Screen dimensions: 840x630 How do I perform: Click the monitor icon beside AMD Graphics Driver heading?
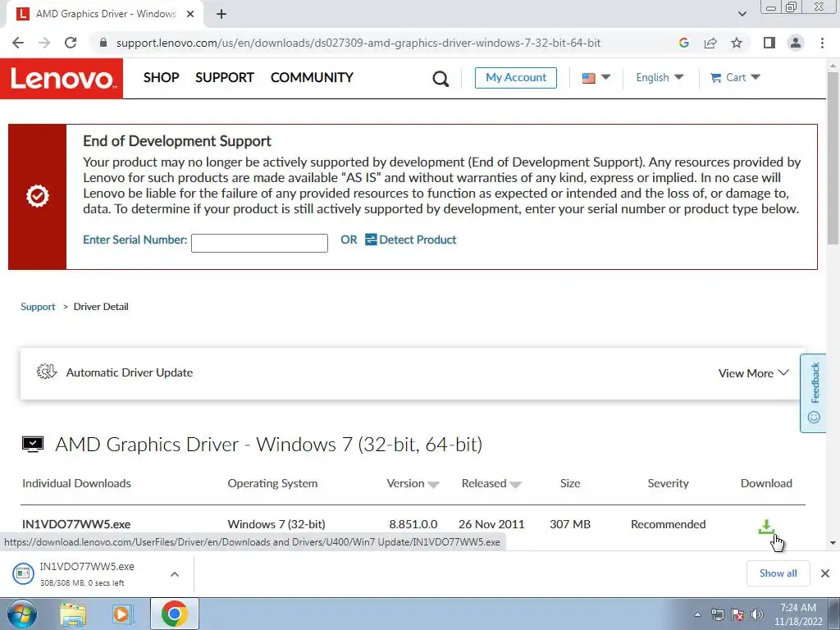tap(33, 444)
